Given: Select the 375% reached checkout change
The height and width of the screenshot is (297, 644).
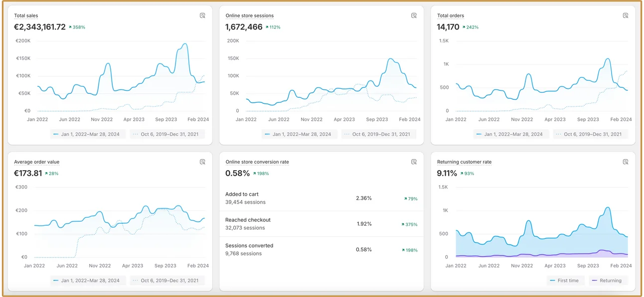Looking at the screenshot, I should 409,225.
